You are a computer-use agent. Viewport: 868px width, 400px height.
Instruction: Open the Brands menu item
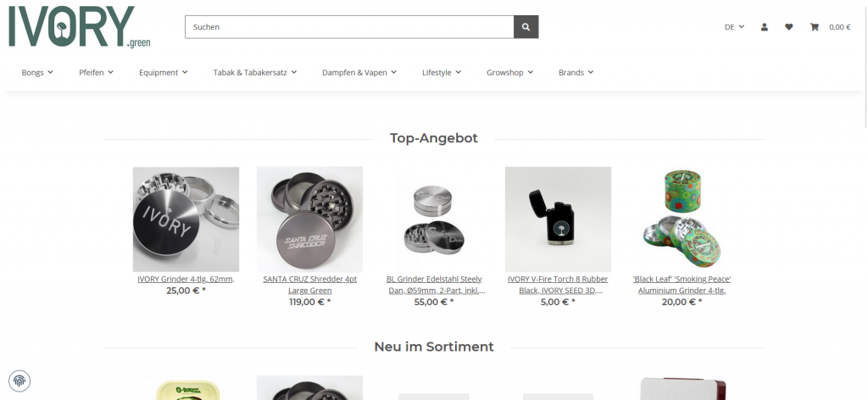(x=576, y=73)
